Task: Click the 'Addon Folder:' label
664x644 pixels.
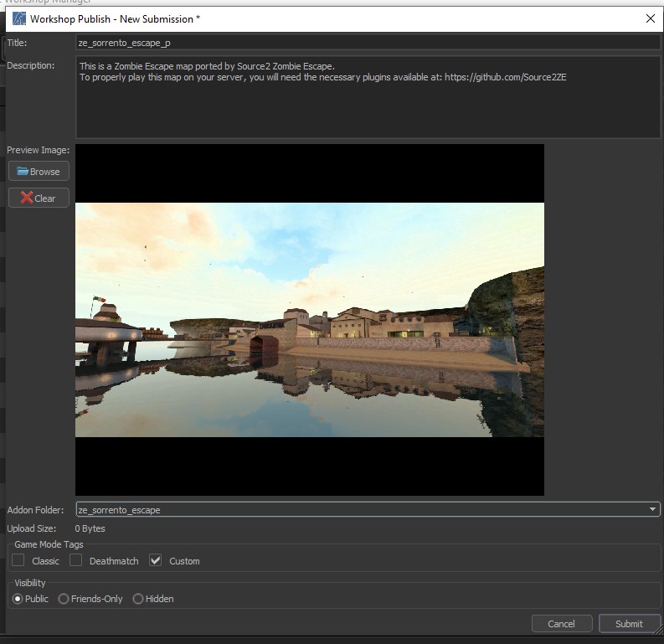Action: (35, 510)
